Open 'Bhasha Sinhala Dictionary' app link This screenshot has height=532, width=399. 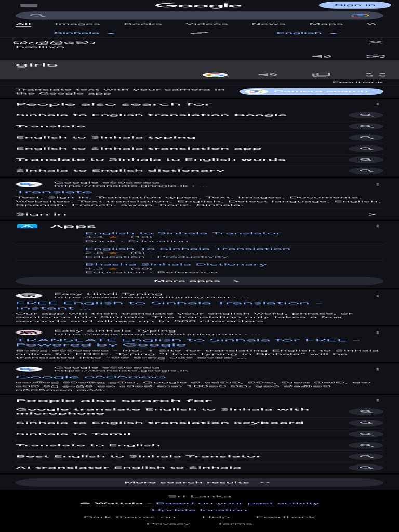pyautogui.click(x=176, y=264)
